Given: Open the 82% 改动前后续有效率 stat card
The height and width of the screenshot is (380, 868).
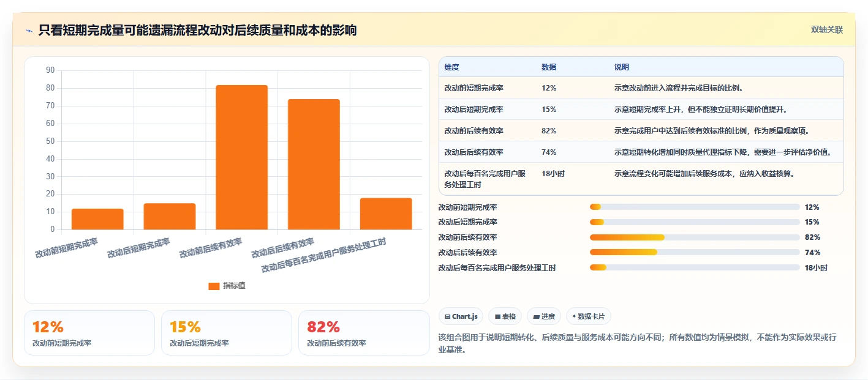Looking at the screenshot, I should tap(364, 333).
